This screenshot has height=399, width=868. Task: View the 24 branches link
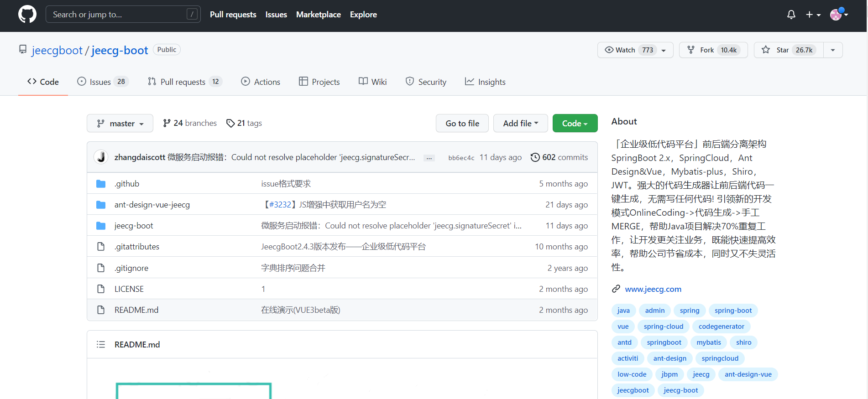click(x=190, y=123)
